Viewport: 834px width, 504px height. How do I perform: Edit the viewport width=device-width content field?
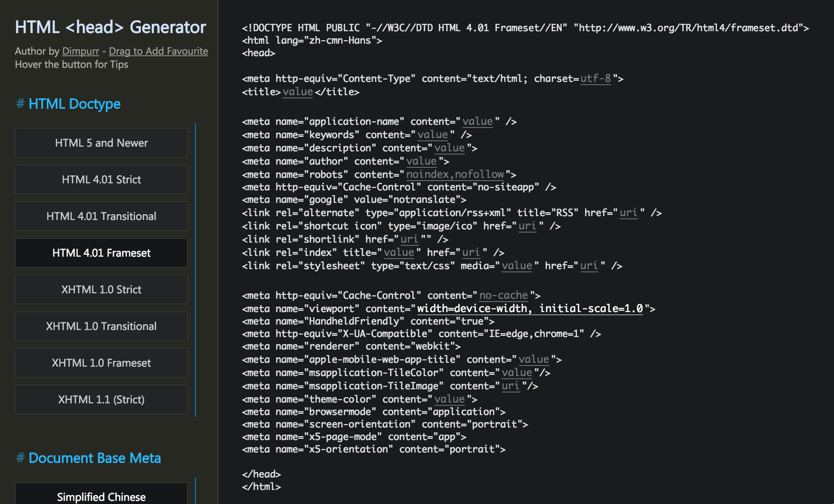point(530,309)
